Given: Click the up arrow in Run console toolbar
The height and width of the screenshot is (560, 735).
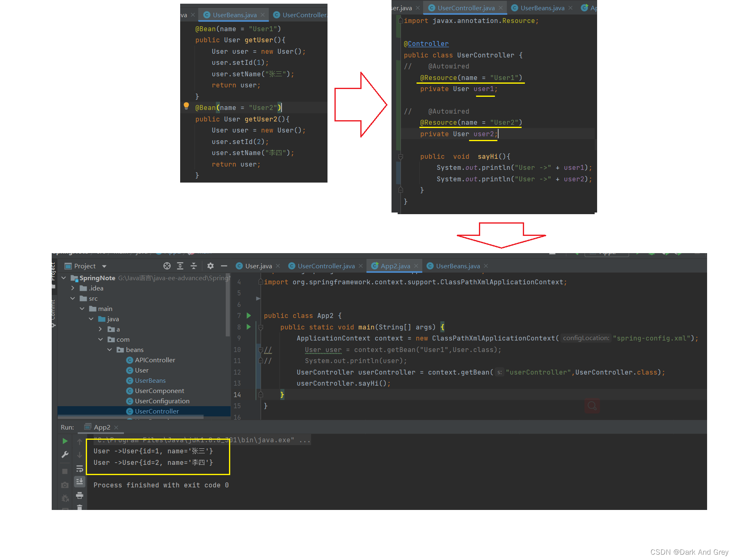Looking at the screenshot, I should pyautogui.click(x=80, y=442).
